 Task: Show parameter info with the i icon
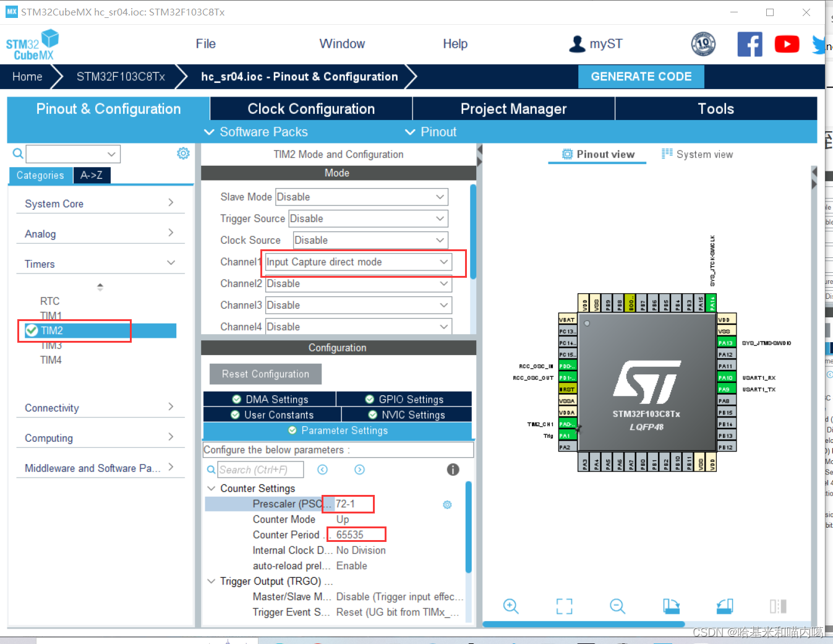[x=453, y=470]
